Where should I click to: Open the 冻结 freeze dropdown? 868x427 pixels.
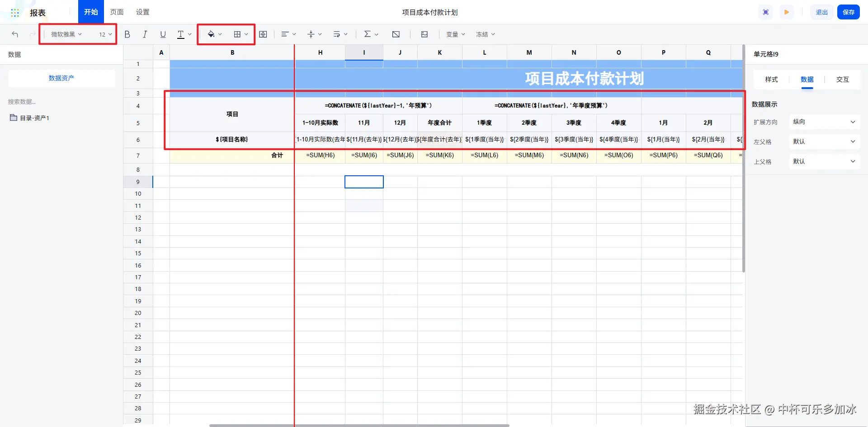(x=486, y=34)
